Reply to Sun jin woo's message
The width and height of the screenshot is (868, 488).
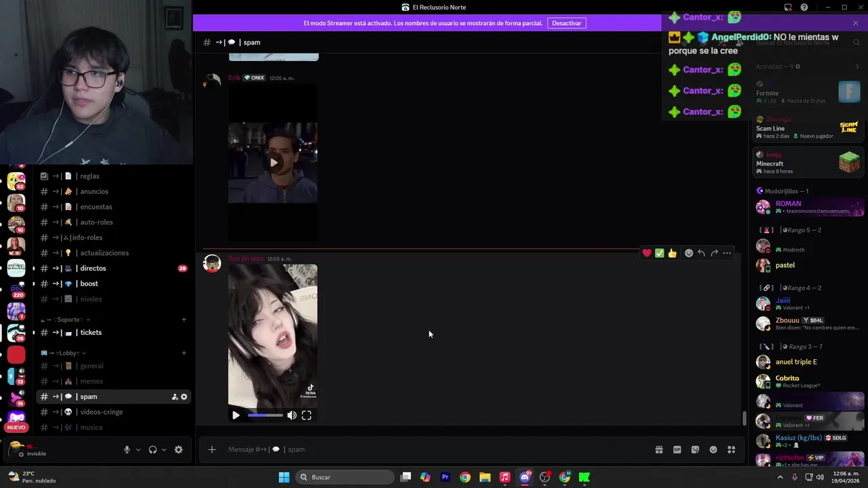(701, 253)
